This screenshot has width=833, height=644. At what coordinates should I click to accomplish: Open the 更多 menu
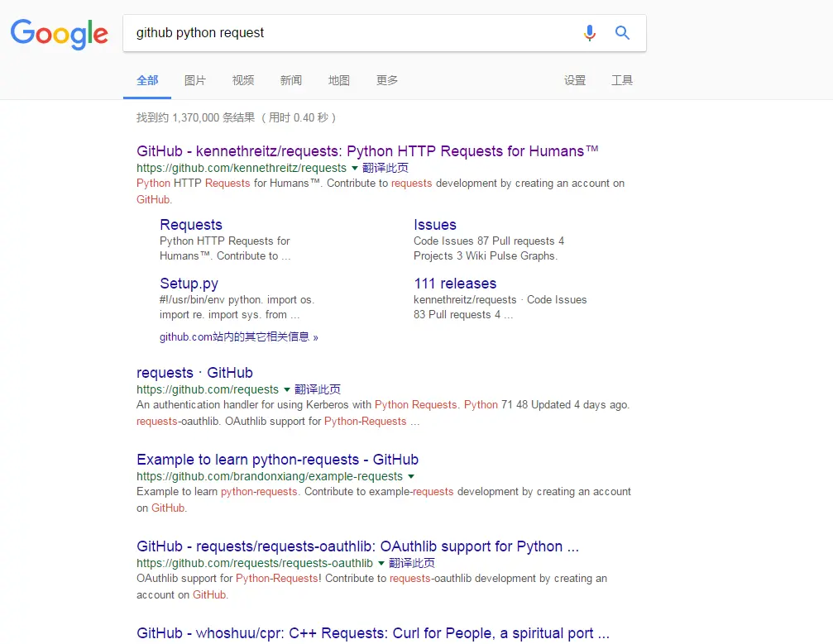[x=387, y=80]
